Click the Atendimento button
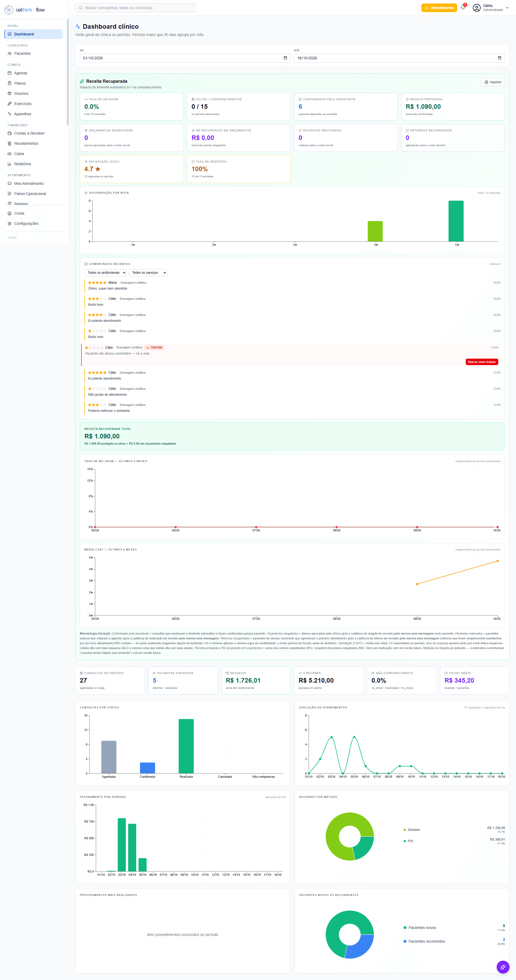This screenshot has width=516, height=980. [439, 8]
